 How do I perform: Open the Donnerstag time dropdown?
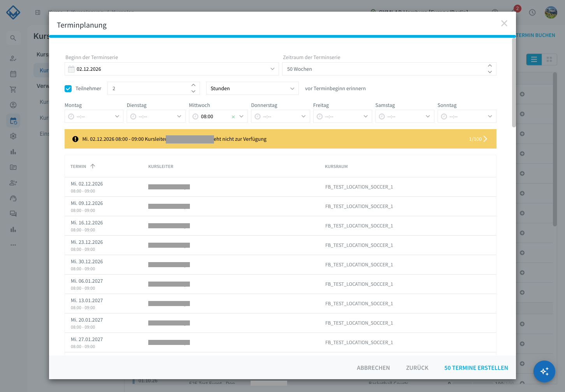tap(281, 116)
